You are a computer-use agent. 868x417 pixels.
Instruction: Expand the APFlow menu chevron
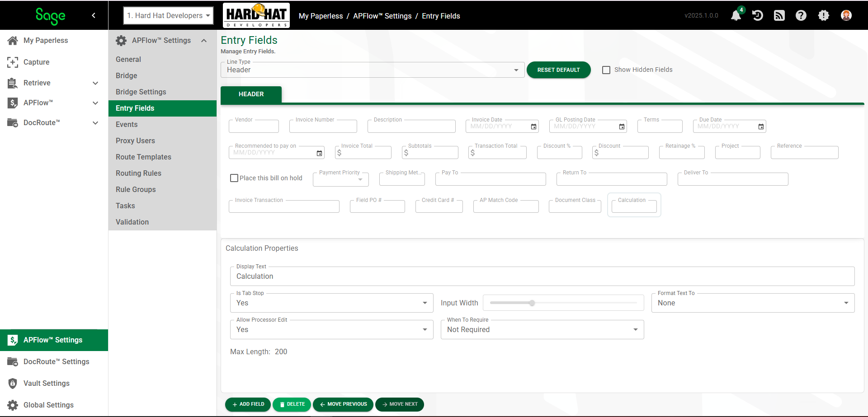95,103
